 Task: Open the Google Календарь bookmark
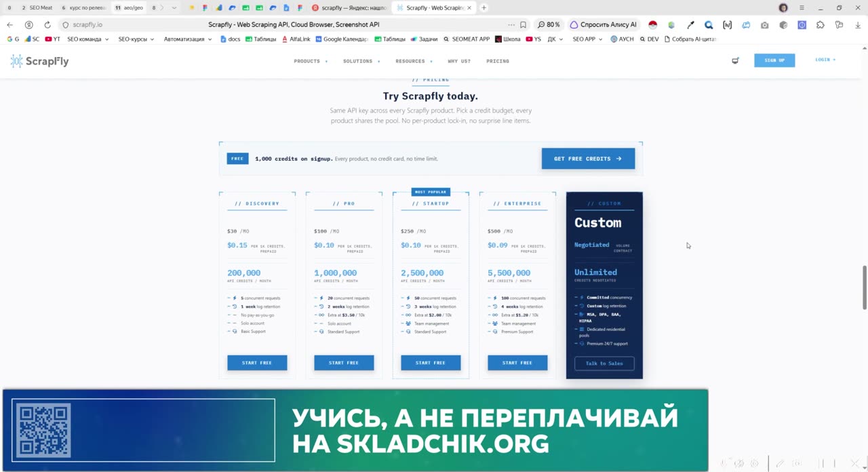341,39
